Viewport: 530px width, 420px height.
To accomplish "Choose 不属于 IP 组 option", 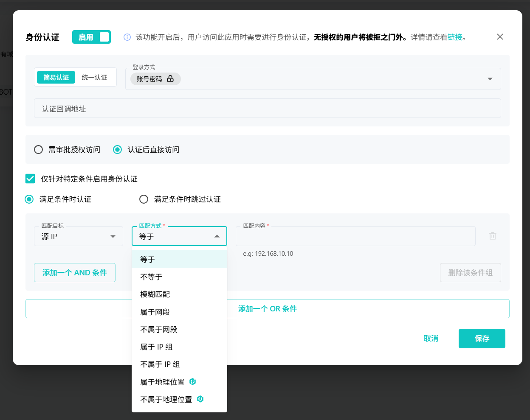I will 179,364.
